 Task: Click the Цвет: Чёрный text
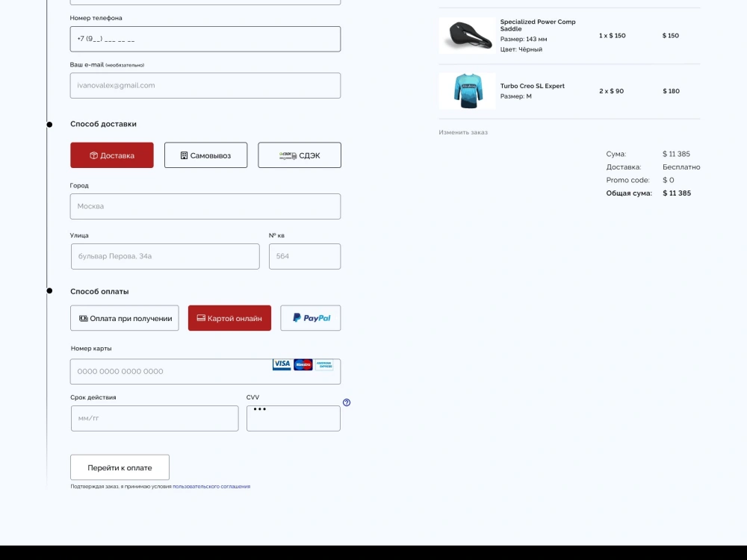tap(521, 49)
